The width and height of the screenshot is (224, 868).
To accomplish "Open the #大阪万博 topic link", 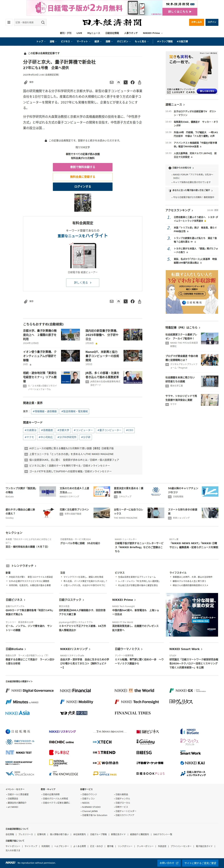I will coord(182,42).
